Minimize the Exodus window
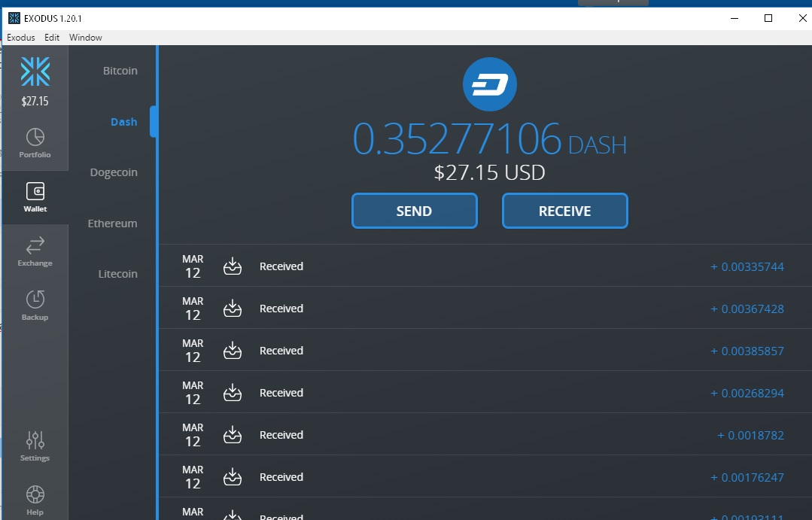Viewport: 812px width, 520px height. (x=734, y=18)
